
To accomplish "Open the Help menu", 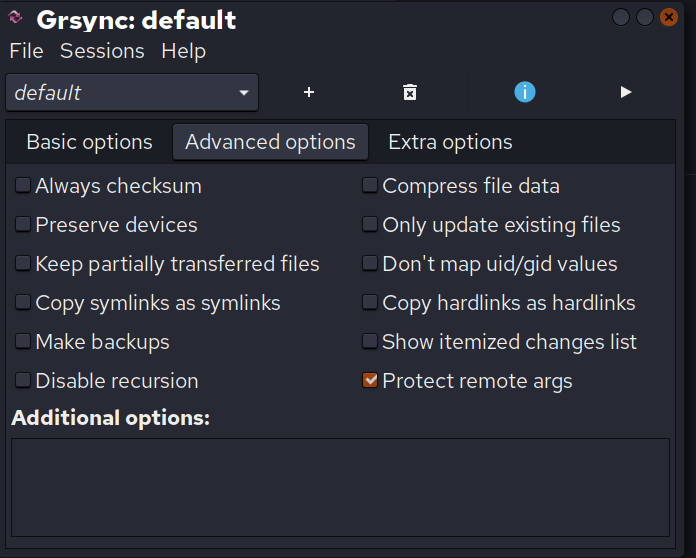I will click(183, 51).
